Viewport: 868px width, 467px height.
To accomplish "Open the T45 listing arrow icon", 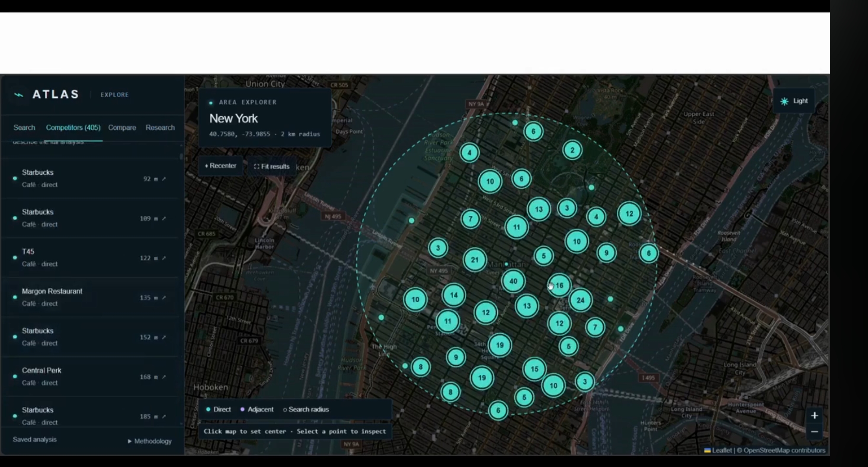I will coord(164,258).
